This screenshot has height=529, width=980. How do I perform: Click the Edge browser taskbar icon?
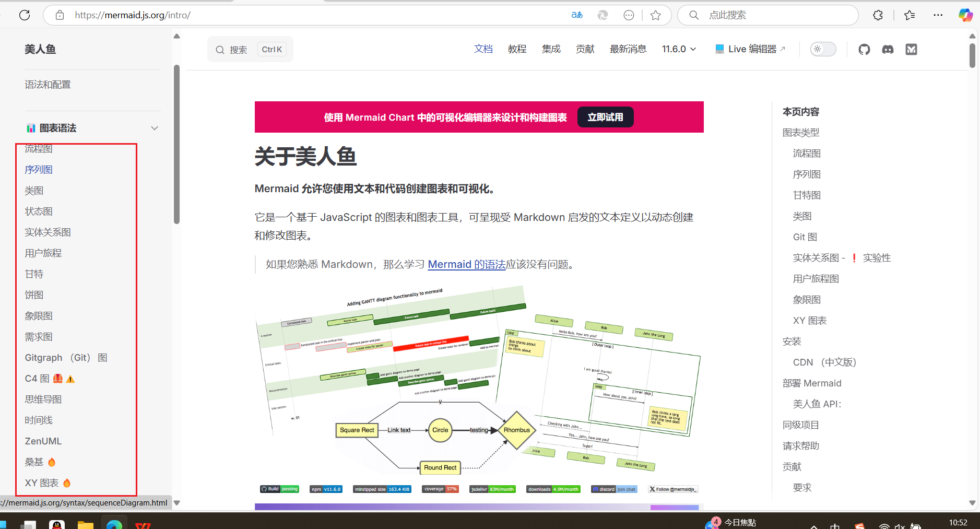pyautogui.click(x=114, y=524)
